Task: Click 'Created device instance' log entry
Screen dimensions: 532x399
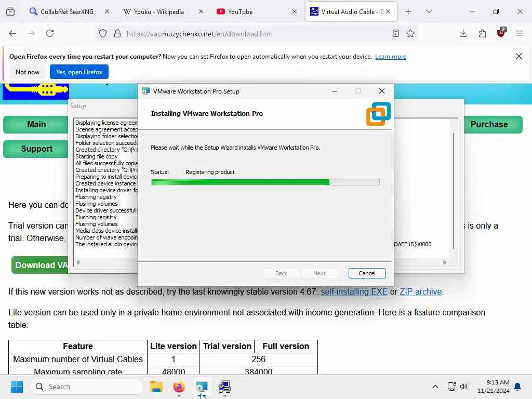Action: (x=105, y=183)
